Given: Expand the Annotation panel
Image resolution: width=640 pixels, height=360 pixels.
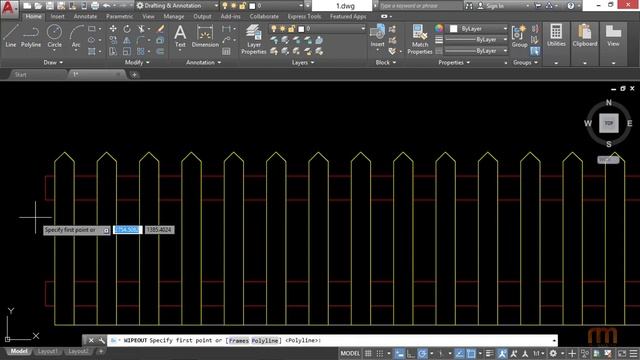Looking at the screenshot, I should [203, 62].
